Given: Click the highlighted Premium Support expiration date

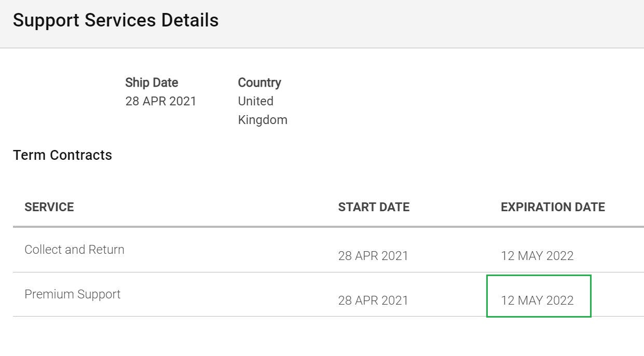Looking at the screenshot, I should click(x=537, y=300).
